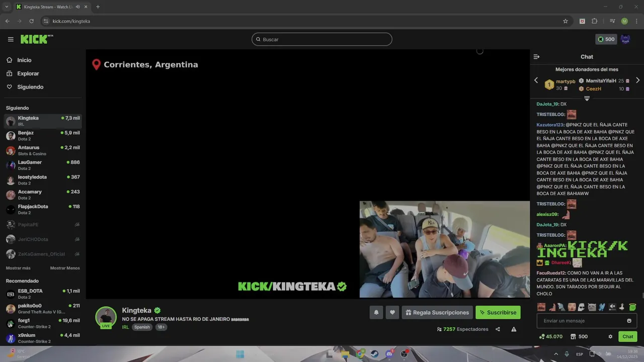Open the Accamary channel in the following list
The image size is (644, 362).
click(43, 195)
